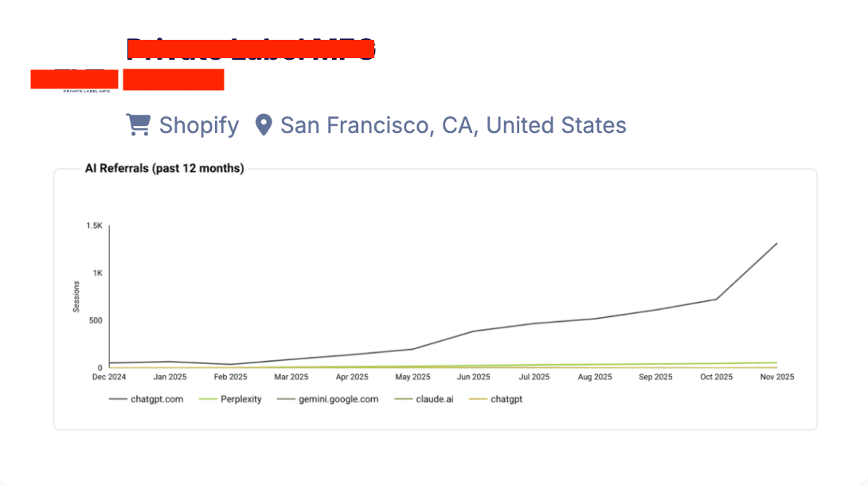Click the Sep 2025 x-axis label
This screenshot has height=486, width=868.
655,377
